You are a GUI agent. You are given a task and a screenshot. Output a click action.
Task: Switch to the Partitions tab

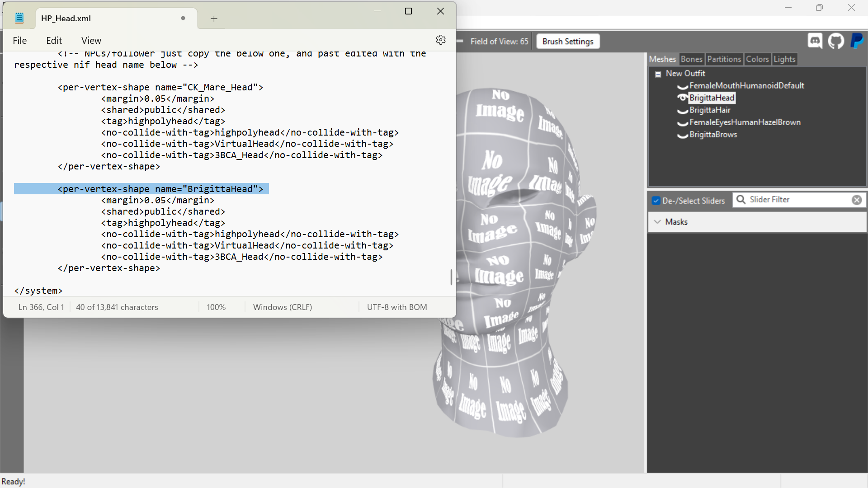point(724,59)
